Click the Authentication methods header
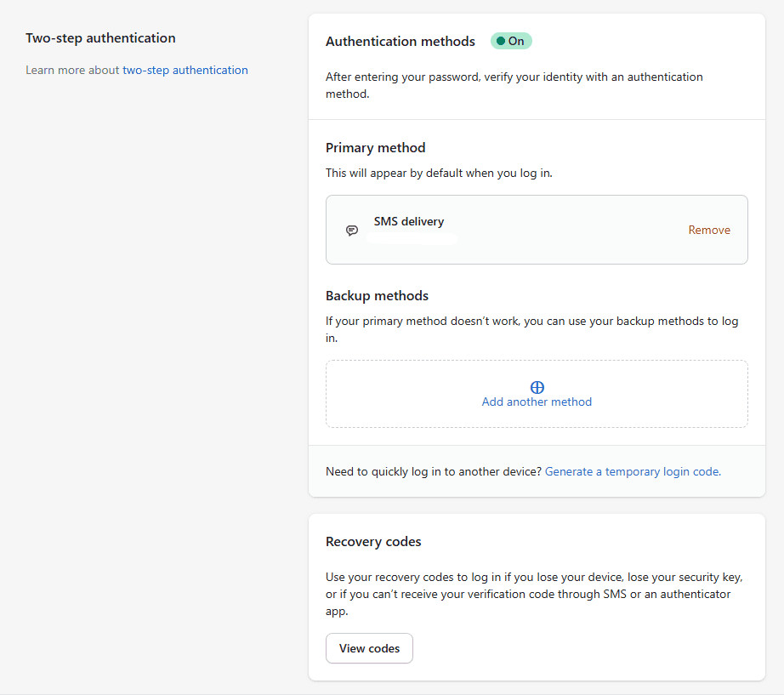This screenshot has height=695, width=784. (401, 41)
